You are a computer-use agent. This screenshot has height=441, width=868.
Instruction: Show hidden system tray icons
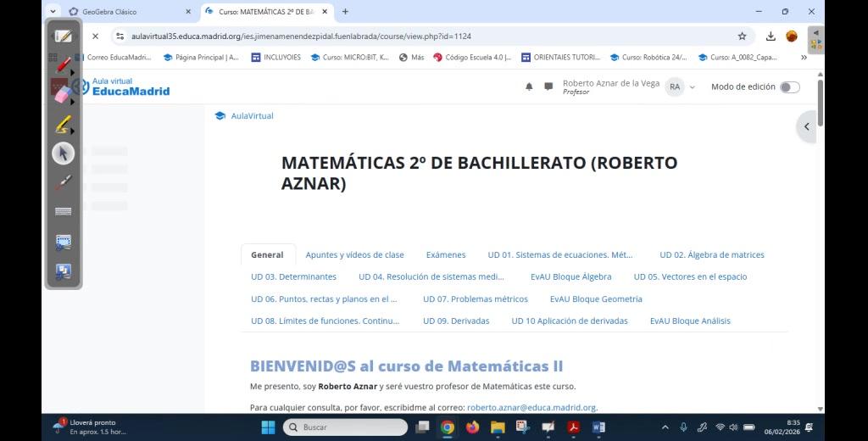pos(665,427)
